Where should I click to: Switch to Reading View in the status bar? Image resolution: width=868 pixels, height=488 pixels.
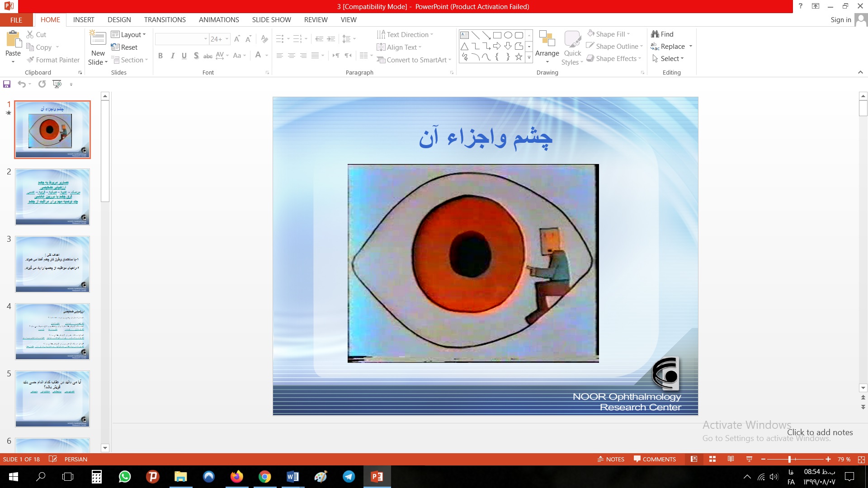[731, 459]
